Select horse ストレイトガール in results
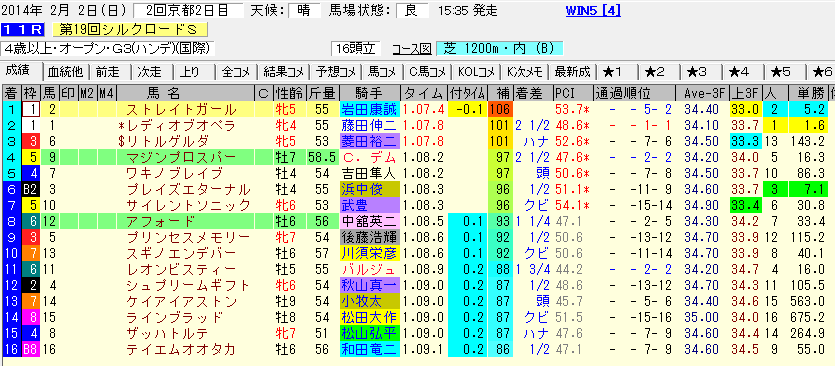Viewport: 835px width, 366px height. coord(181,110)
